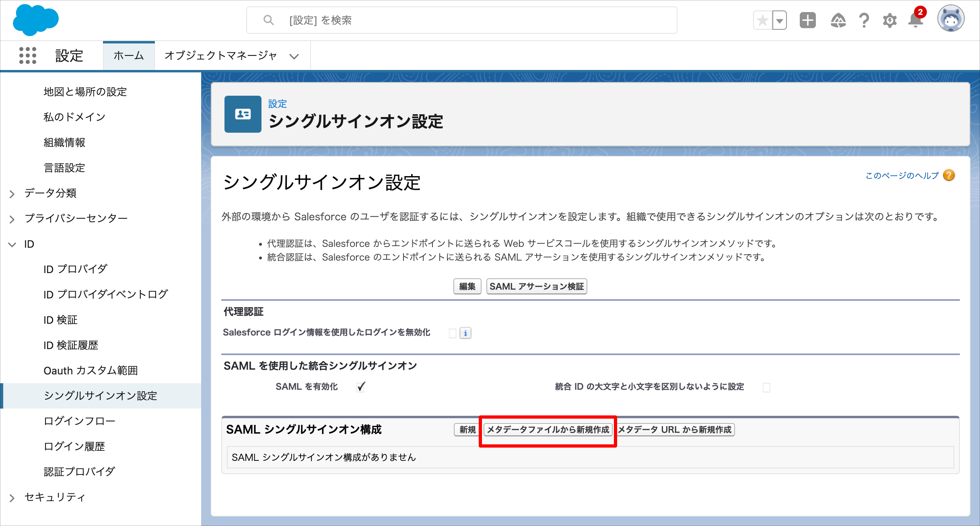
Task: Select the ホーム tab
Action: point(129,55)
